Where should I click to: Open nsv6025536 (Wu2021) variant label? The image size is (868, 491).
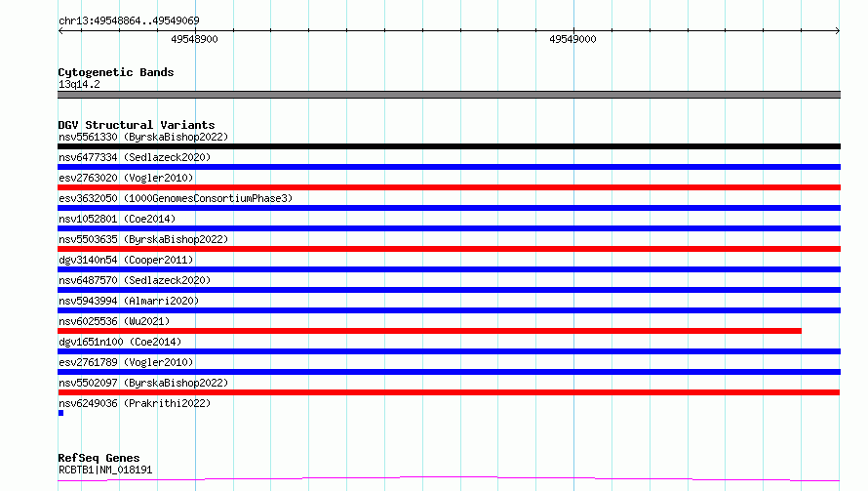[x=114, y=321]
